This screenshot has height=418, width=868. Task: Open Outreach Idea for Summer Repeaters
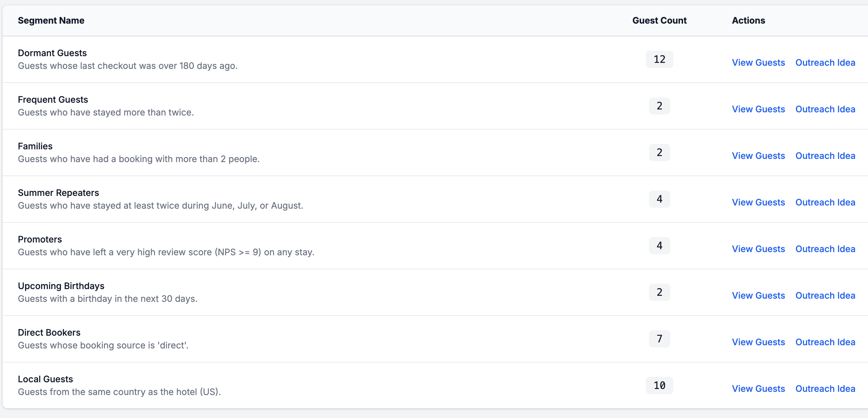click(x=826, y=202)
